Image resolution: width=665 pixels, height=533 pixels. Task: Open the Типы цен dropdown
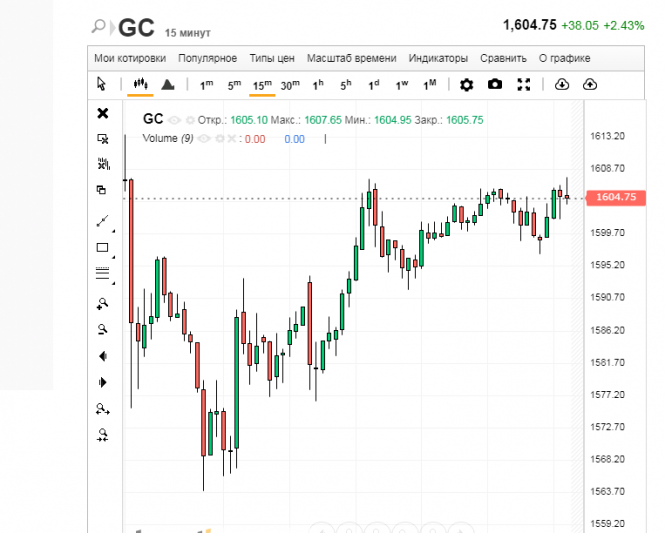pyautogui.click(x=272, y=58)
